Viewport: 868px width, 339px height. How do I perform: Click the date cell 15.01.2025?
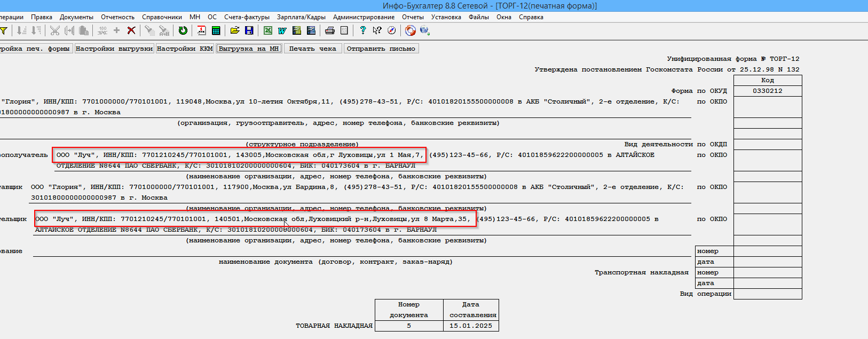[471, 326]
